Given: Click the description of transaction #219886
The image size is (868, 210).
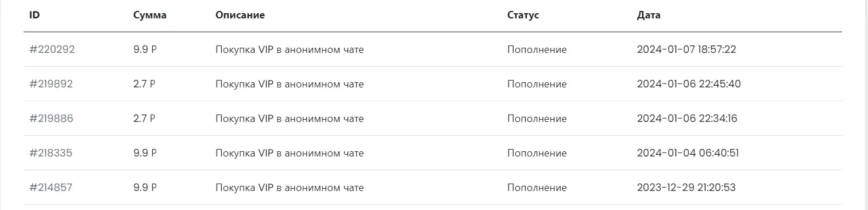Looking at the screenshot, I should click(290, 119).
